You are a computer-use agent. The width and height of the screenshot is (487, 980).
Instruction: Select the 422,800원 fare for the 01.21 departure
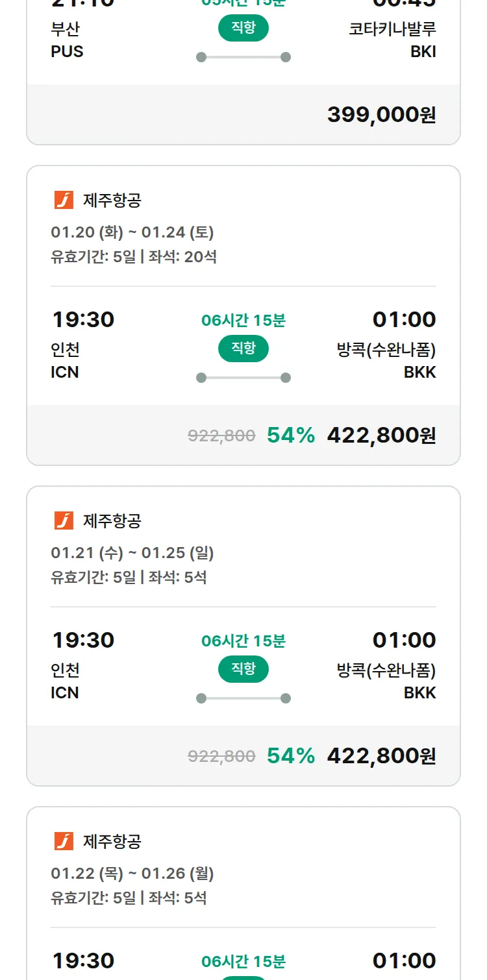(381, 756)
